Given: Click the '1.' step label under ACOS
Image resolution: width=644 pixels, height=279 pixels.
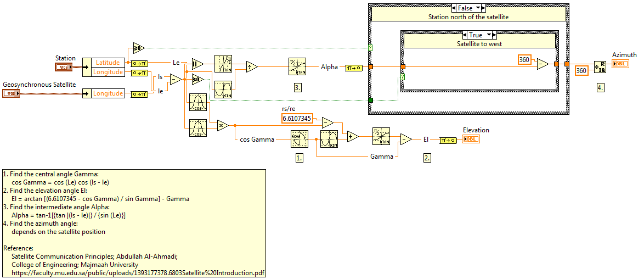Looking at the screenshot, I should coord(299,158).
